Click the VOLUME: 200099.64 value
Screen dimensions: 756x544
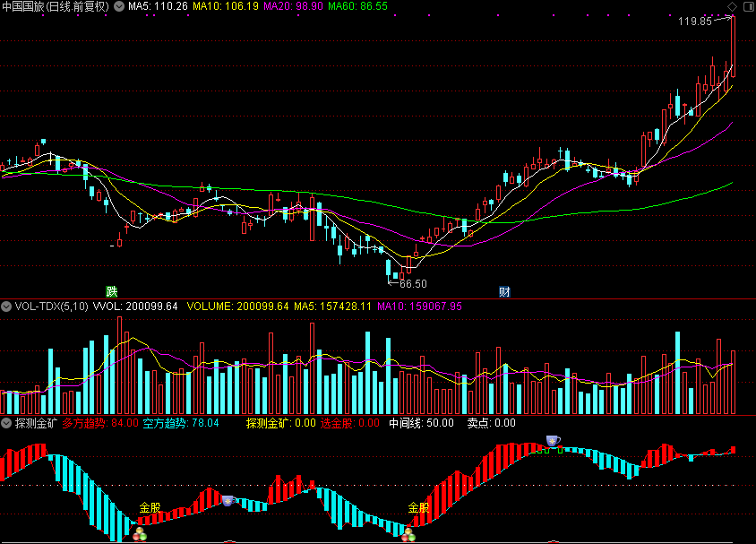point(237,307)
